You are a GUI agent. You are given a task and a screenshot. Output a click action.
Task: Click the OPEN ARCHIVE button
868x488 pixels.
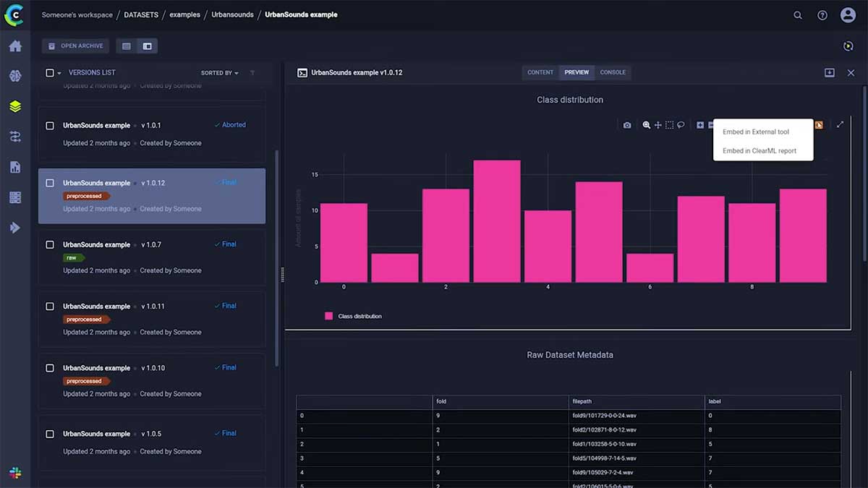pyautogui.click(x=75, y=46)
